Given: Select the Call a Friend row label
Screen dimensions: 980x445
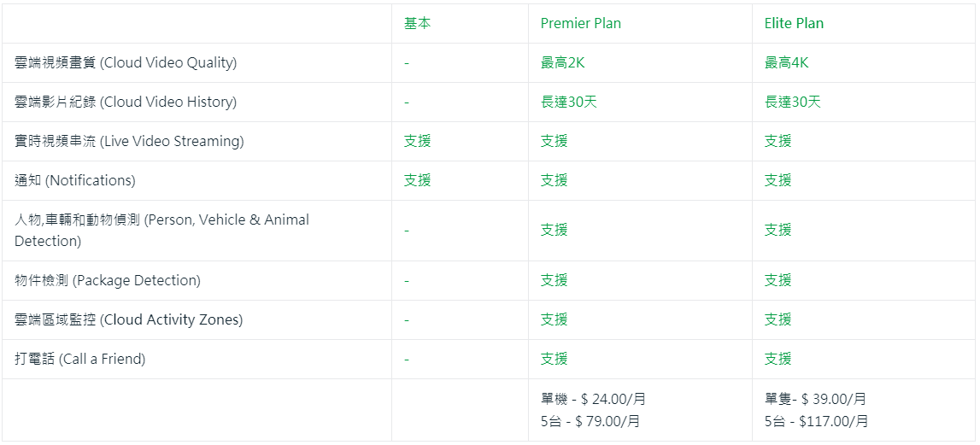Looking at the screenshot, I should click(x=80, y=359).
